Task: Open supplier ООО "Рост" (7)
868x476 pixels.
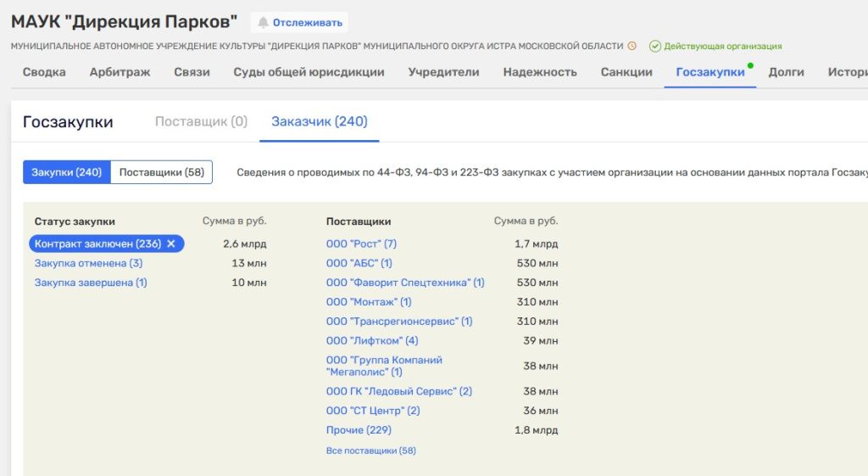Action: tap(361, 244)
